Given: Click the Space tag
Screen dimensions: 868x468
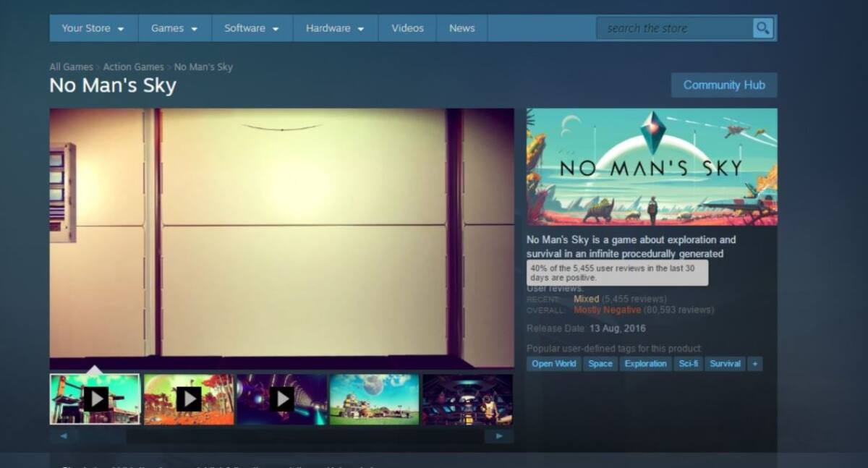Looking at the screenshot, I should [600, 364].
